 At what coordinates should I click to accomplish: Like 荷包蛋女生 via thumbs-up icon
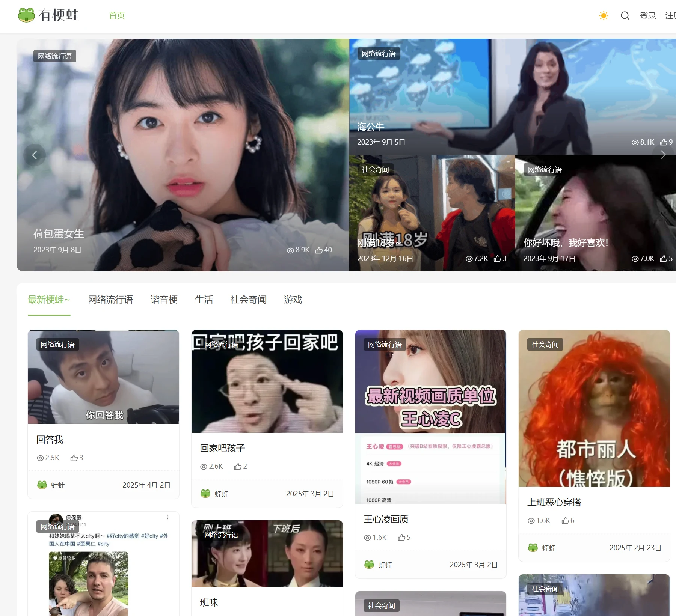coord(319,250)
